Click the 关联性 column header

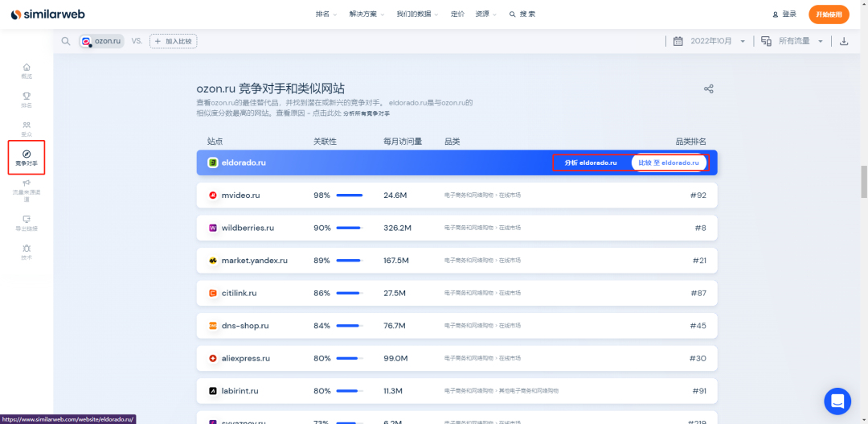click(325, 142)
